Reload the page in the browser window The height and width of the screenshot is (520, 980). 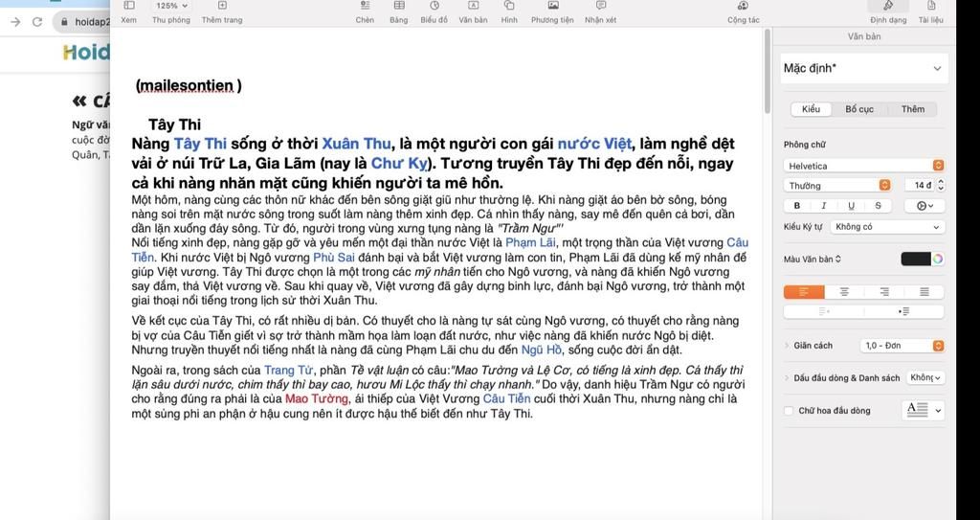37,22
